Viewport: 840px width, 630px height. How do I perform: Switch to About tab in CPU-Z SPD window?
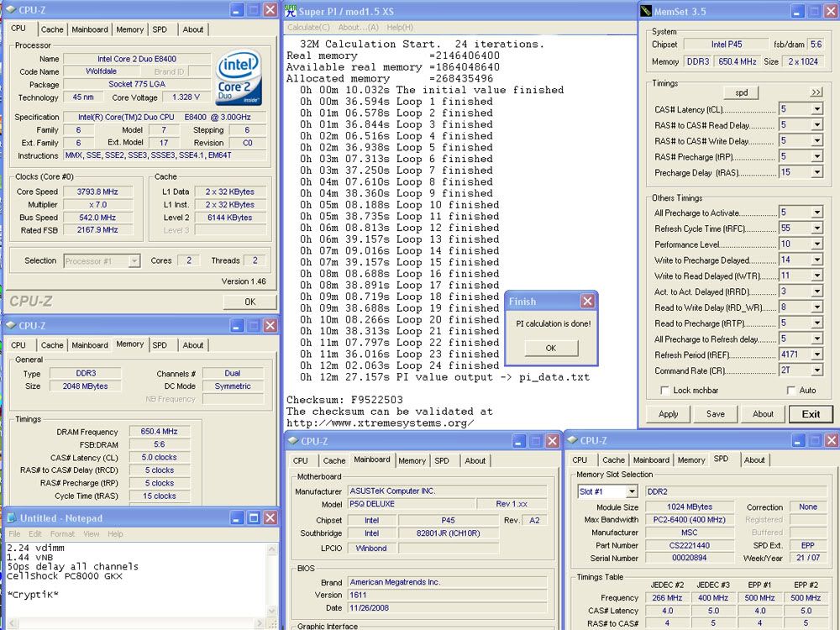(x=754, y=459)
